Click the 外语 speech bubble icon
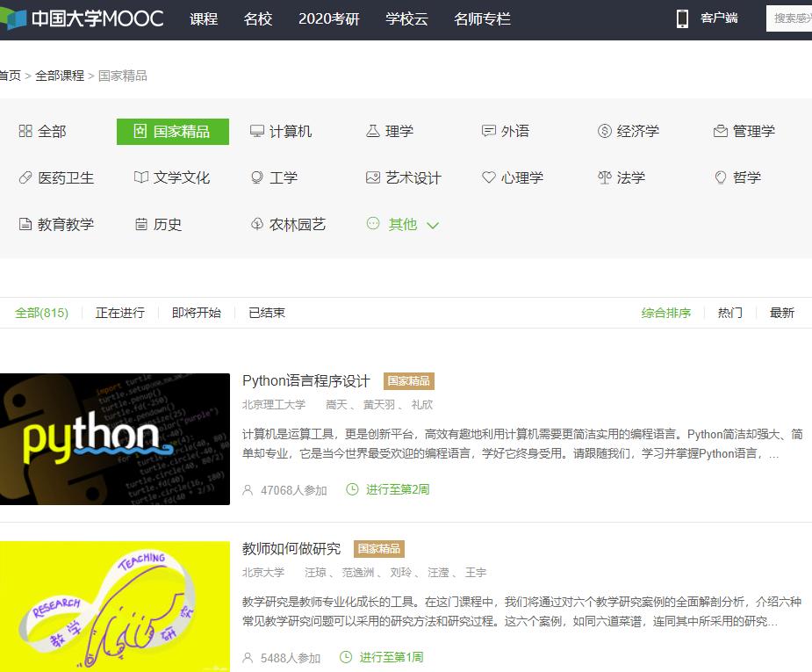 click(489, 131)
